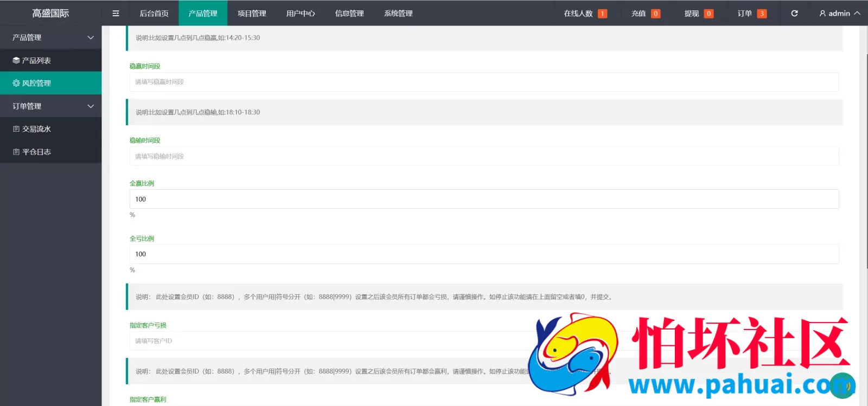The height and width of the screenshot is (406, 868).
Task: Click the 产品列表 layers icon
Action: pos(16,60)
